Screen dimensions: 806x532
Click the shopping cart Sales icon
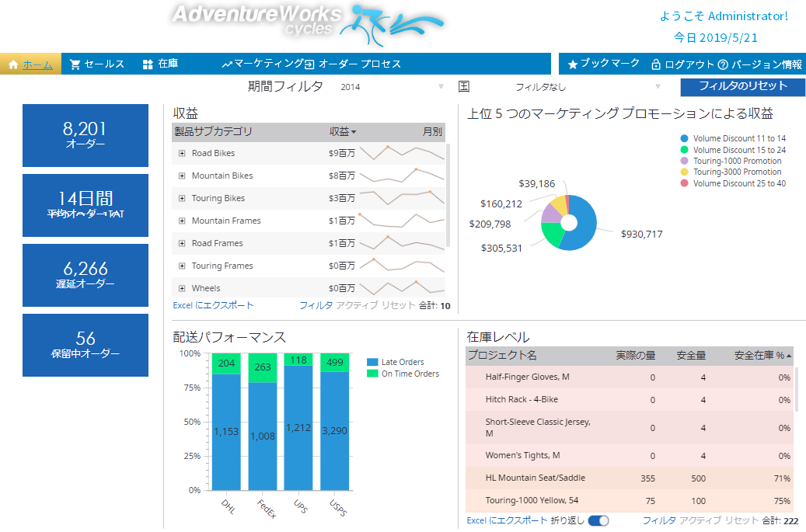[75, 64]
